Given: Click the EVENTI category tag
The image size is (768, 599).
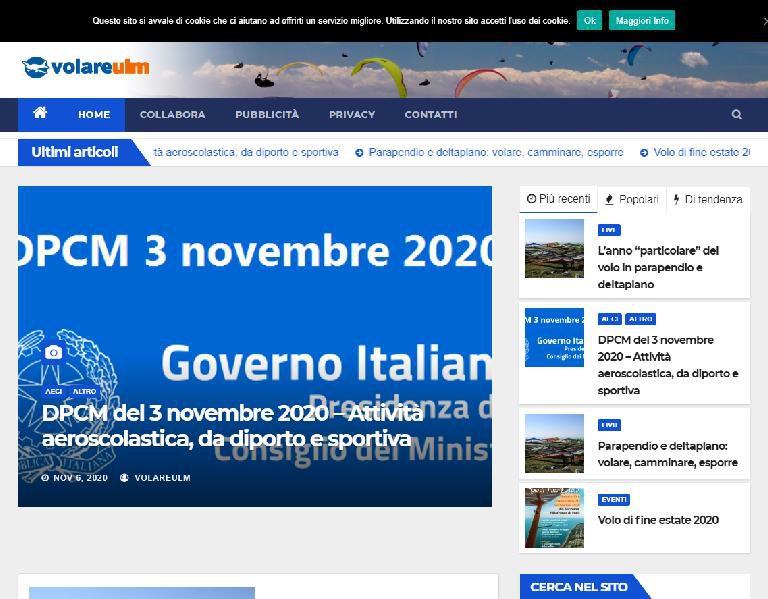Looking at the screenshot, I should (x=613, y=500).
